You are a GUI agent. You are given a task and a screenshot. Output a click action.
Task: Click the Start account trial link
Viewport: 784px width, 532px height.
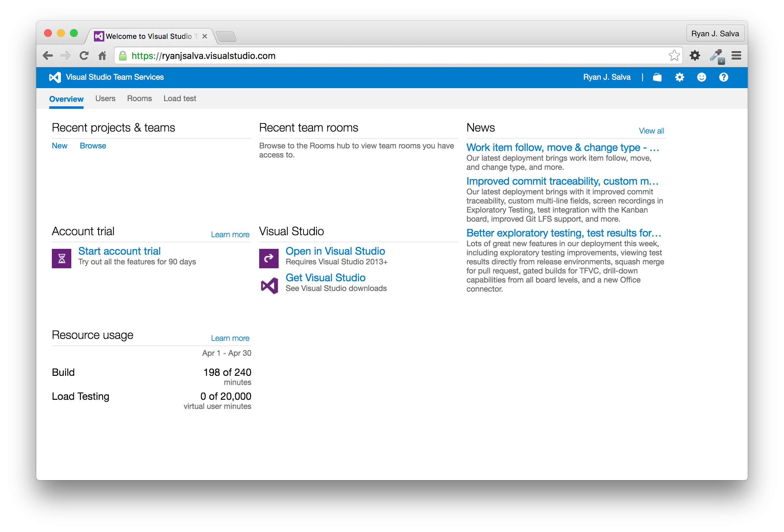point(120,251)
